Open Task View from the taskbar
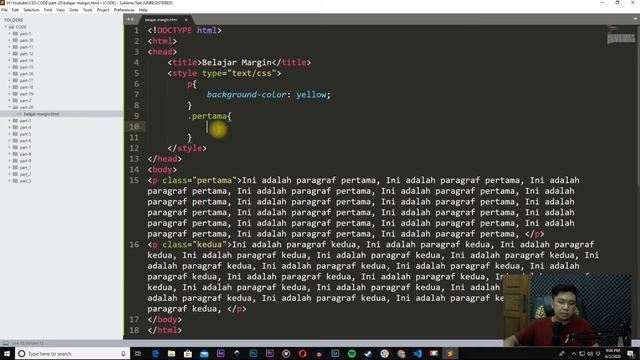This screenshot has width=640, height=360. click(x=138, y=353)
